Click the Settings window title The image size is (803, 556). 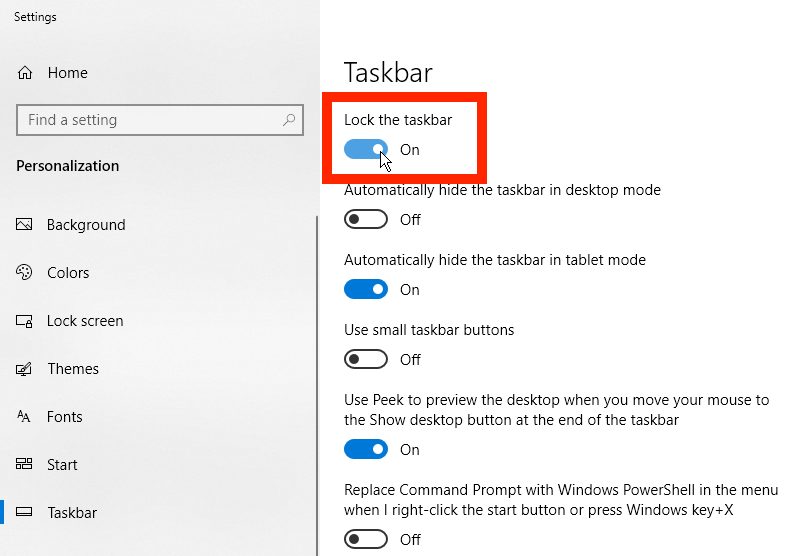[35, 17]
